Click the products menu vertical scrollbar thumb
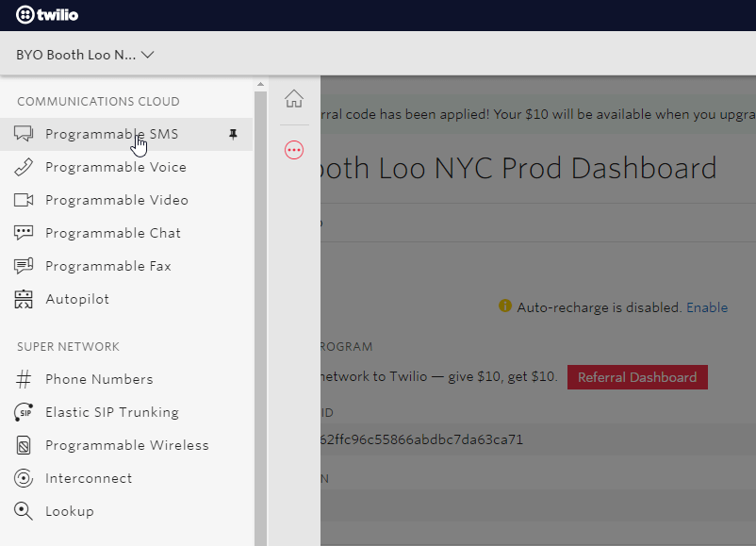 [260, 319]
